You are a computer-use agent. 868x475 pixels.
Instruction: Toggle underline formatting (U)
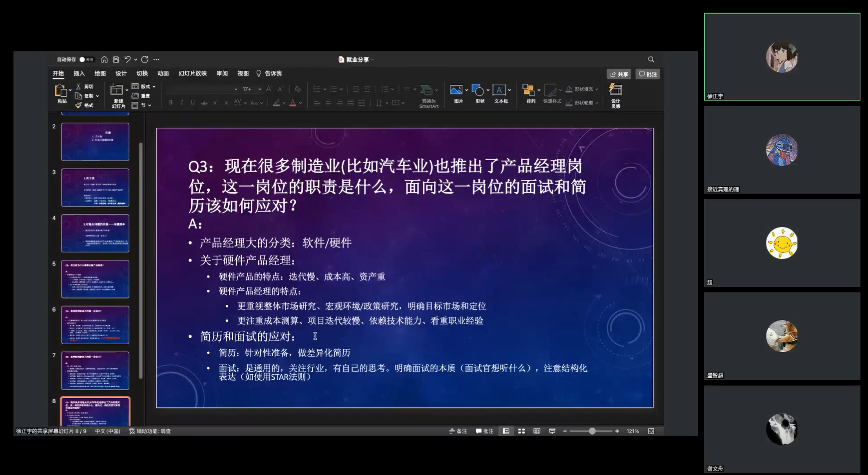tap(193, 103)
